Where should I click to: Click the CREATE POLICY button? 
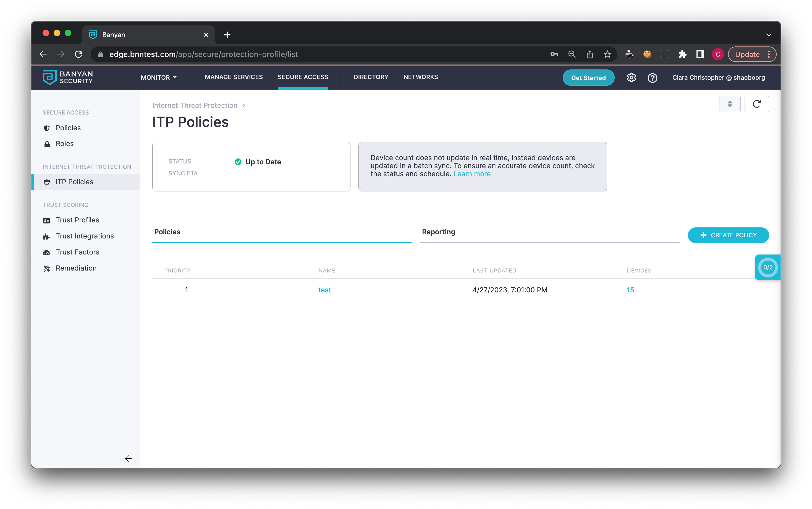[x=728, y=235]
